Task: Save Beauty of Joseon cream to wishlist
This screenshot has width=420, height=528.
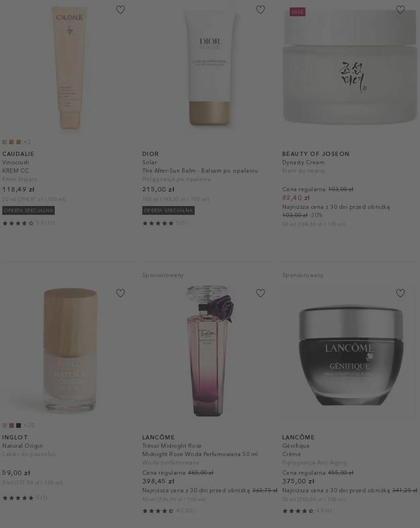Action: coord(400,10)
